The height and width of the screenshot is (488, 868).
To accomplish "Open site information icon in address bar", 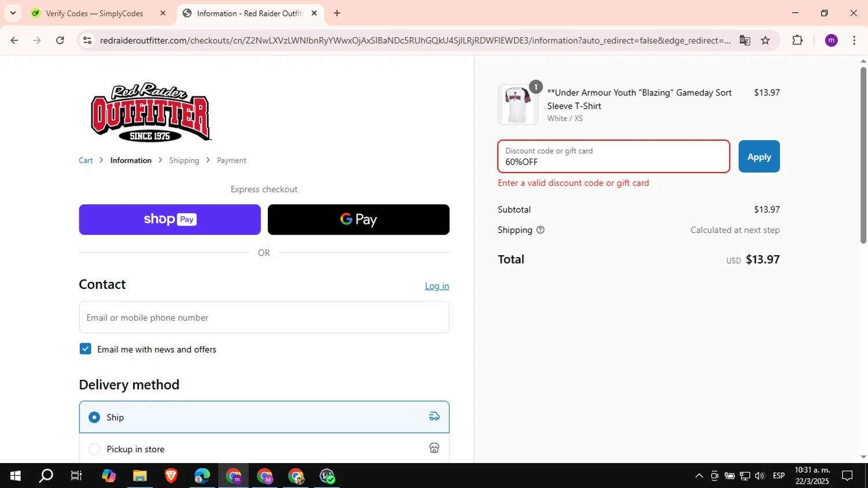I will 87,41.
